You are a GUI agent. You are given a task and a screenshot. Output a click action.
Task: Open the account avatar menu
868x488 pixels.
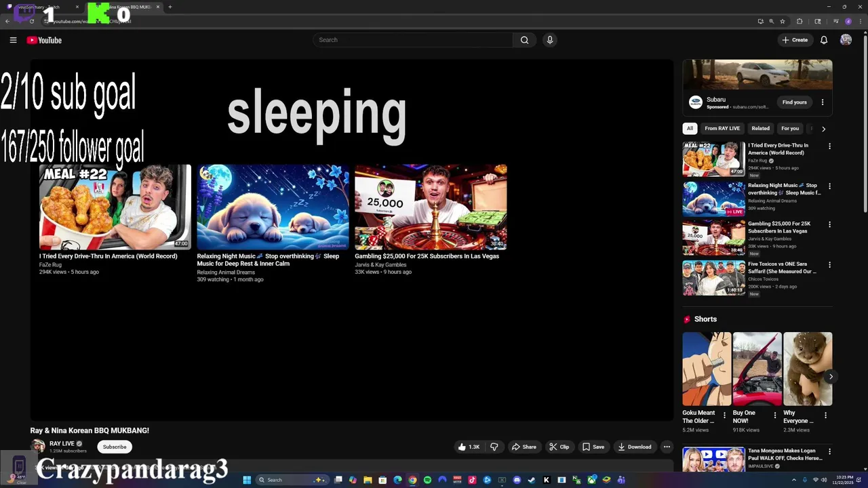(x=846, y=40)
